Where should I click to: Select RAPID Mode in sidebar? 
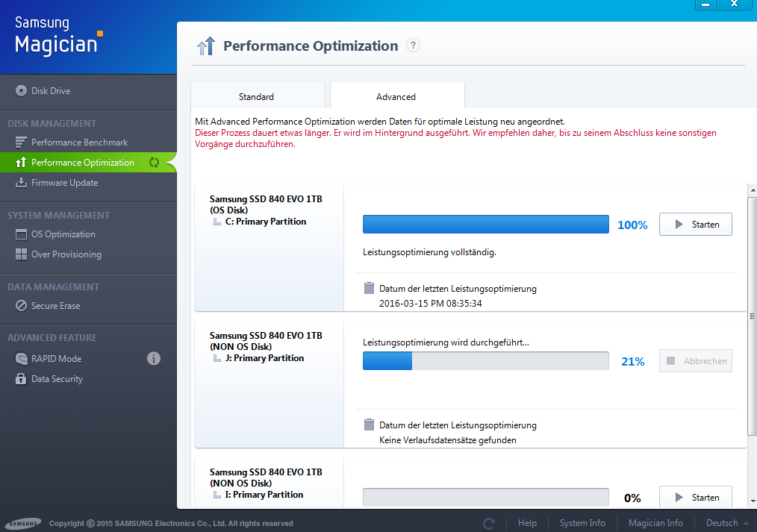56,359
